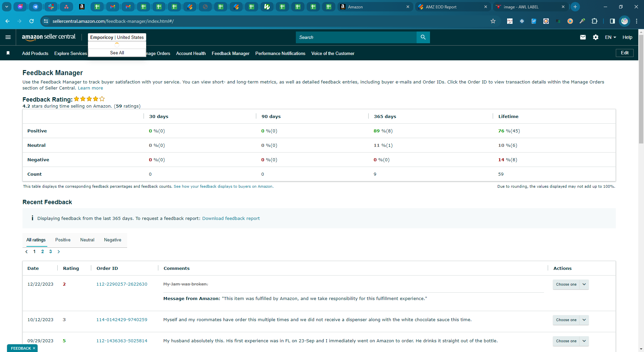Go to the previous feedback page arrow
The height and width of the screenshot is (352, 644).
(26, 251)
